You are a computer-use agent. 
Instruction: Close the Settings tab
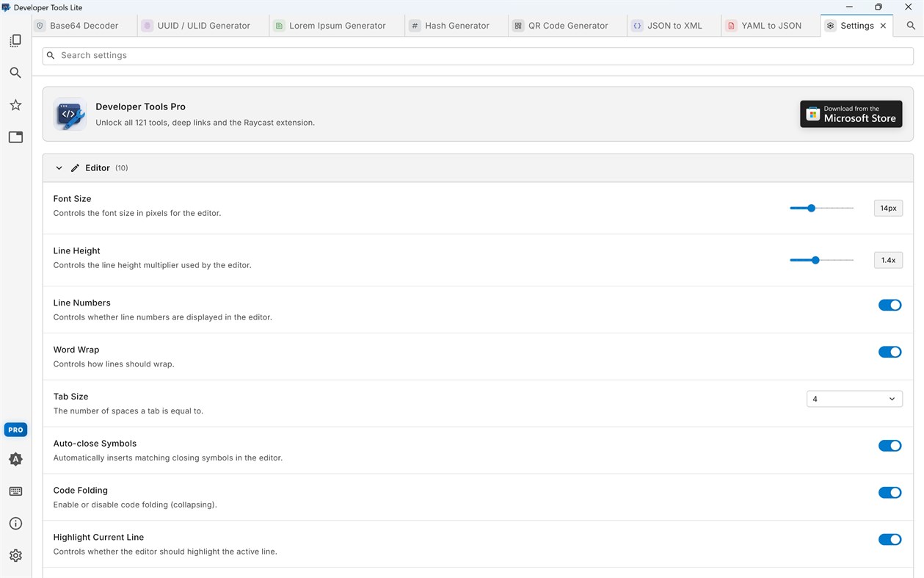pos(883,26)
